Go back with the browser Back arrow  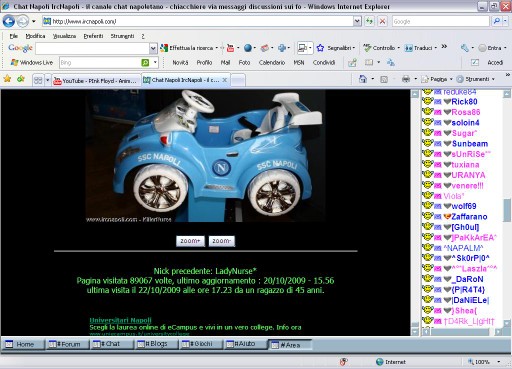pos(9,21)
